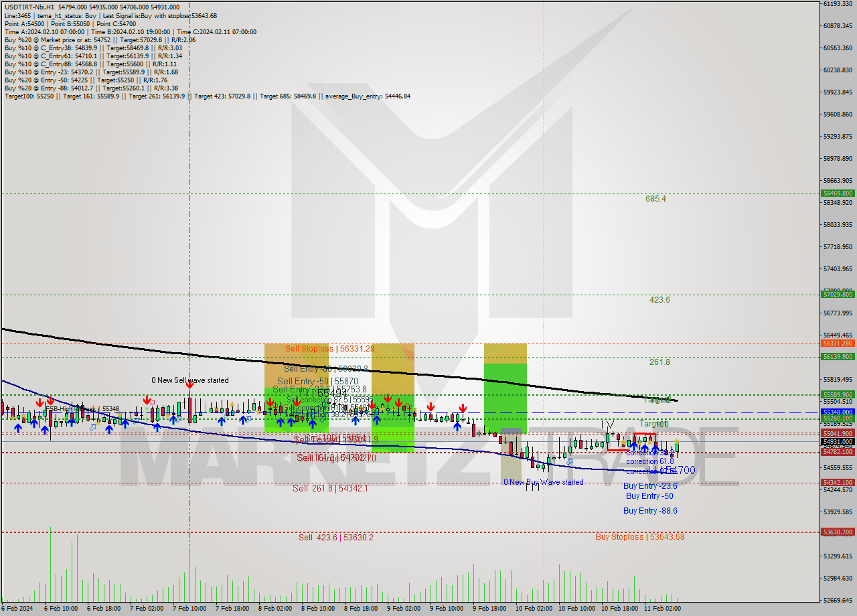Click the 423.6 Fibonacci level label
The image size is (857, 616).
click(659, 300)
